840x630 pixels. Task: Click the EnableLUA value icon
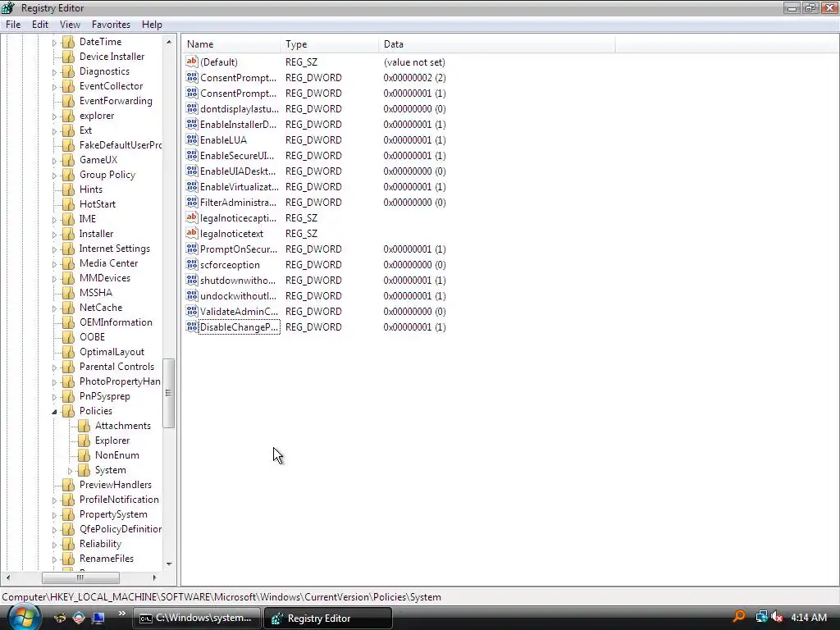(x=192, y=139)
